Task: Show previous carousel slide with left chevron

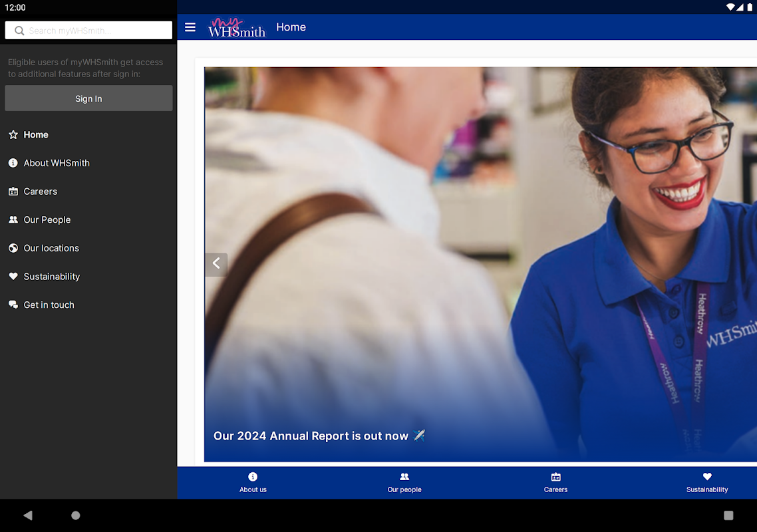Action: [216, 263]
